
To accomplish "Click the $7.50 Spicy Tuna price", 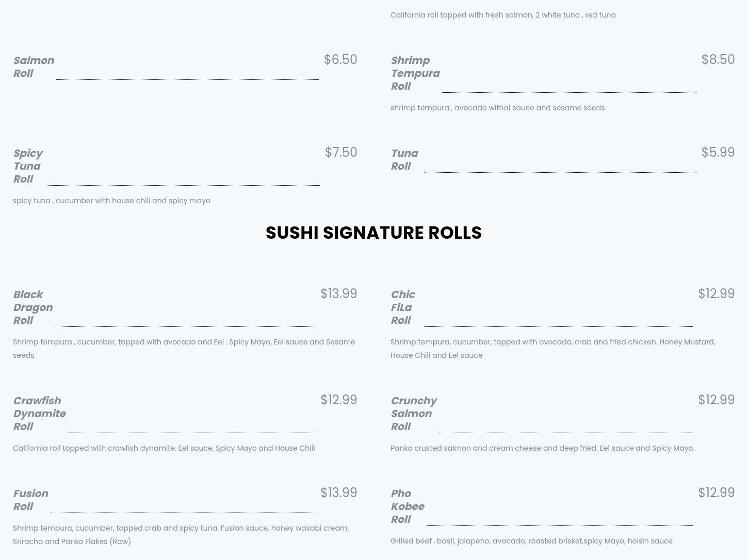I will [340, 153].
